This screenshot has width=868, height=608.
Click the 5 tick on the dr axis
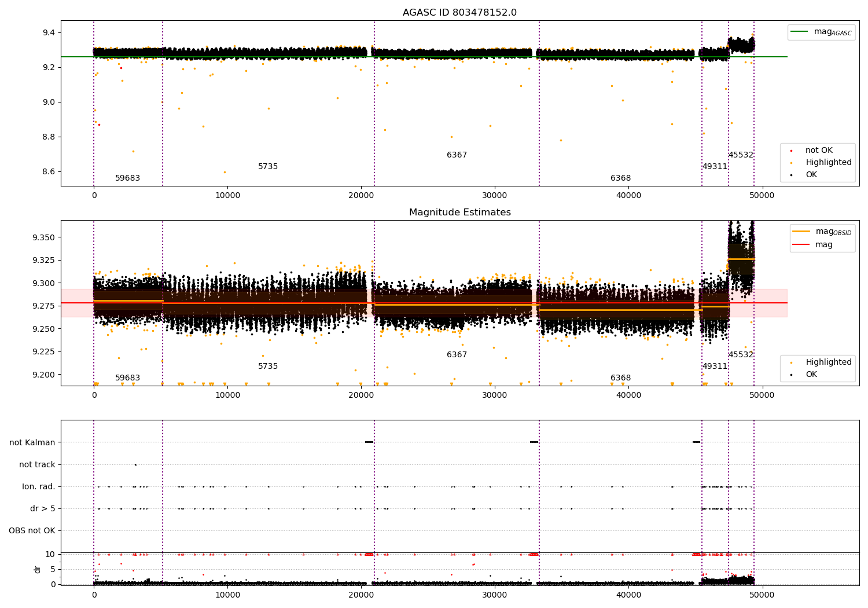[53, 570]
